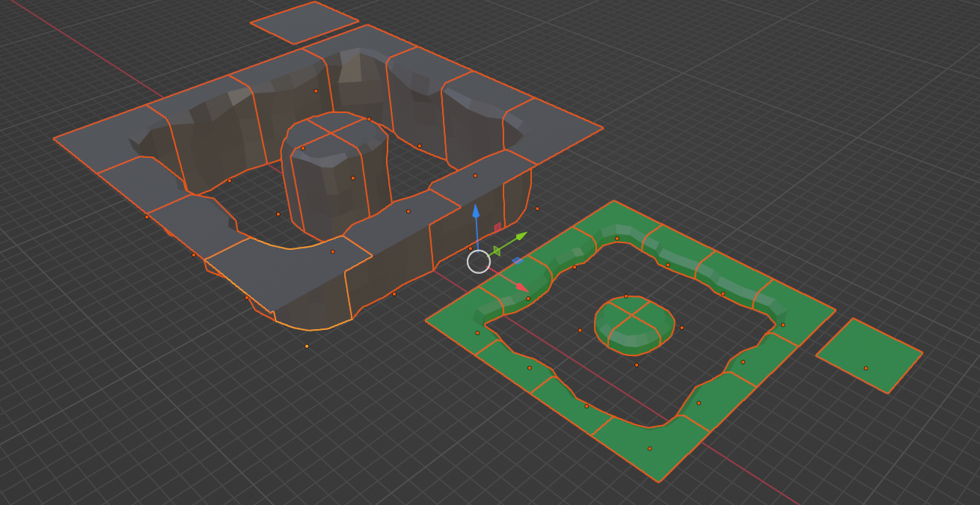Select the tall gray central pillar mesh
This screenshot has height=505, width=980.
[334, 175]
